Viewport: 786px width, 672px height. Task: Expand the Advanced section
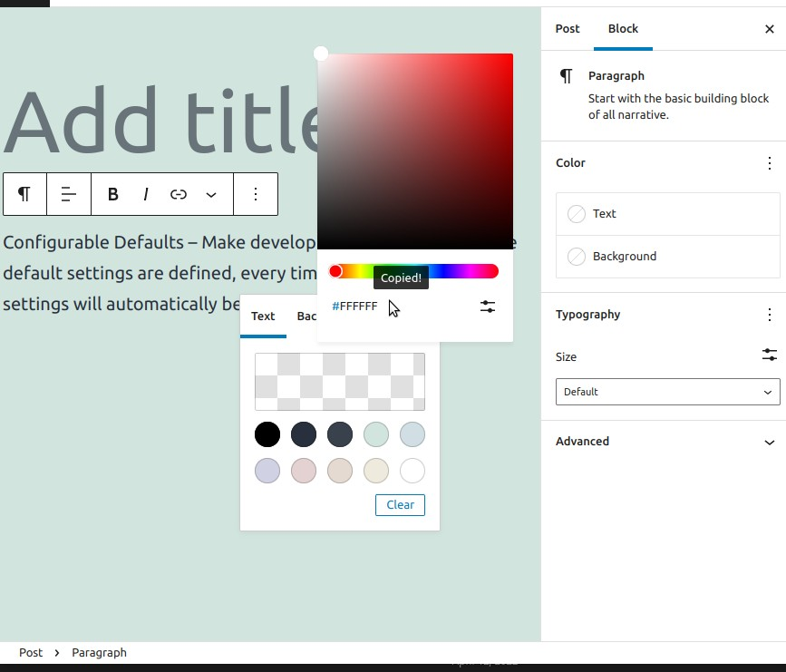coord(667,442)
